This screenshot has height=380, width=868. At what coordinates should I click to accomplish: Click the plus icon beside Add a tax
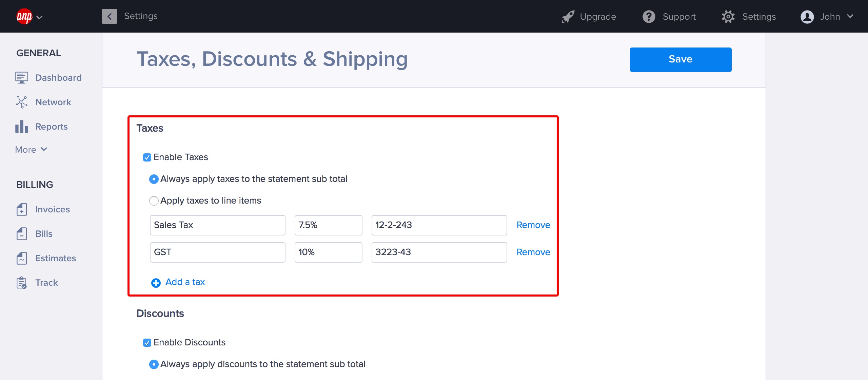[x=156, y=283]
